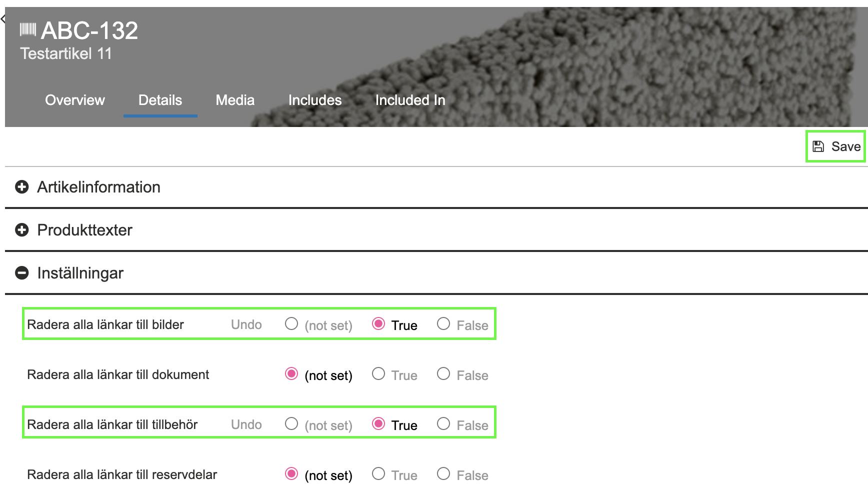Open the Includes tab
This screenshot has width=868, height=495.
click(315, 100)
